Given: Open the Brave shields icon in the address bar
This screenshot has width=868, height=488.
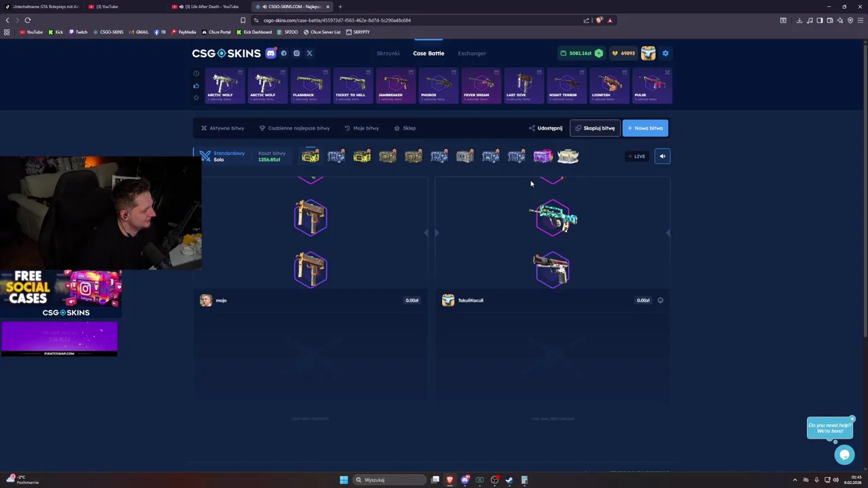Looking at the screenshot, I should tap(599, 20).
